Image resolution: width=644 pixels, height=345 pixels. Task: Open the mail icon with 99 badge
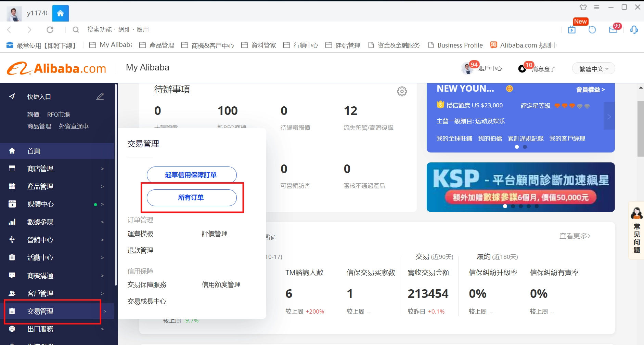pos(613,30)
